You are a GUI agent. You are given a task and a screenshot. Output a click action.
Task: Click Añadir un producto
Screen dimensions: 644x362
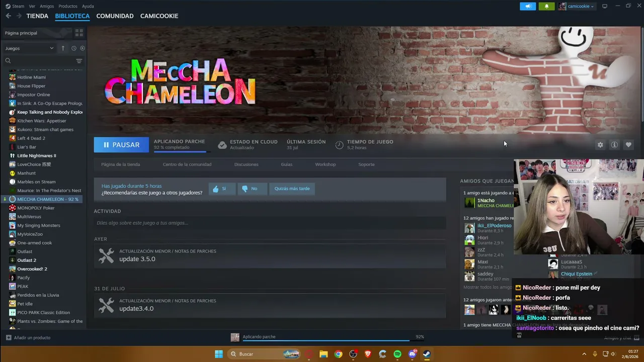[x=28, y=338]
